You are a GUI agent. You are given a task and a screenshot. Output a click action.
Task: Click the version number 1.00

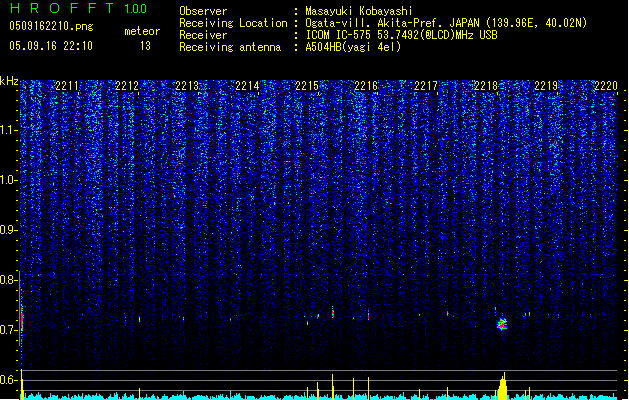(135, 9)
